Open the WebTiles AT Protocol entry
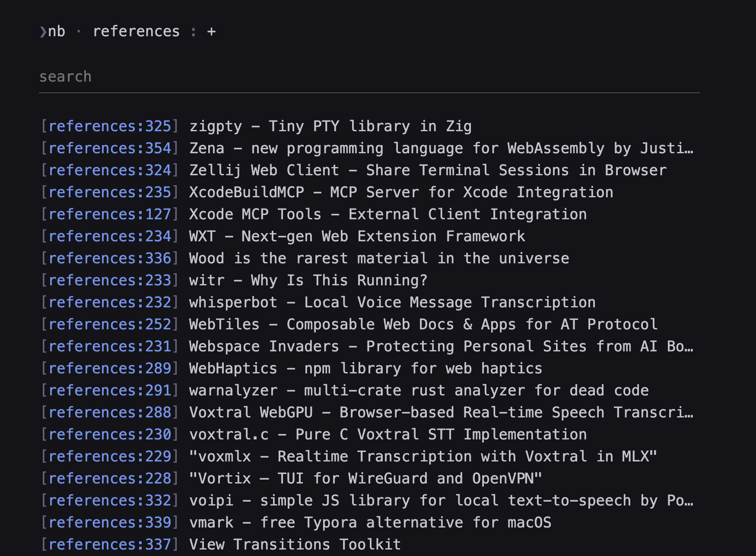The image size is (756, 556). coord(422,324)
